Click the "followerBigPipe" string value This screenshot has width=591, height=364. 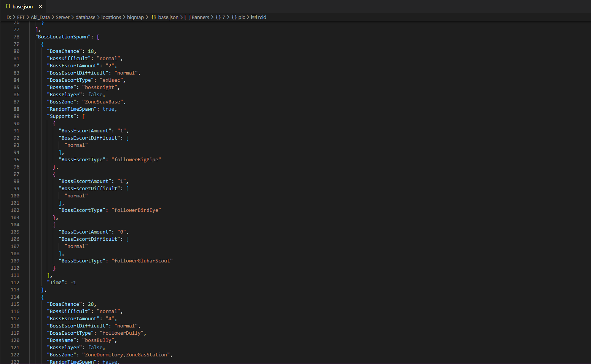pyautogui.click(x=136, y=160)
